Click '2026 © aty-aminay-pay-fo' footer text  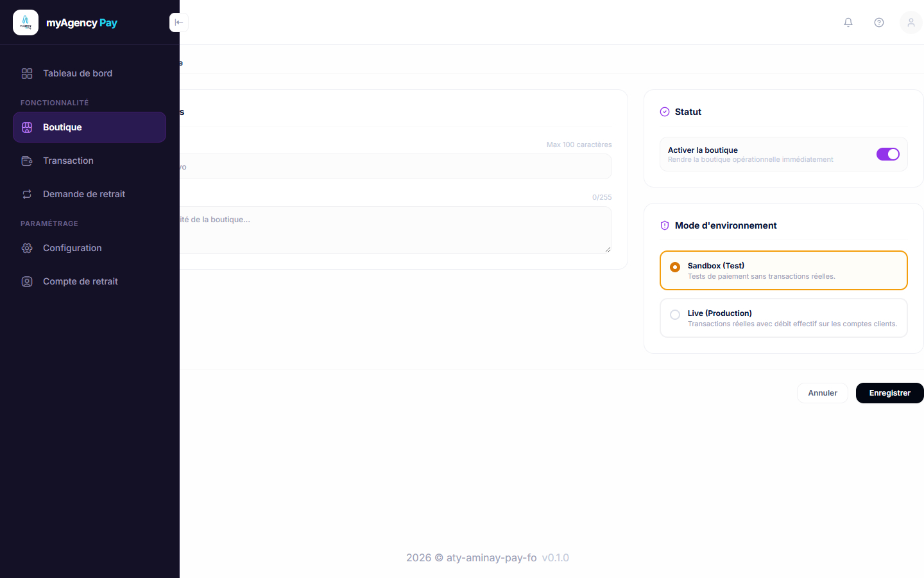click(x=472, y=557)
